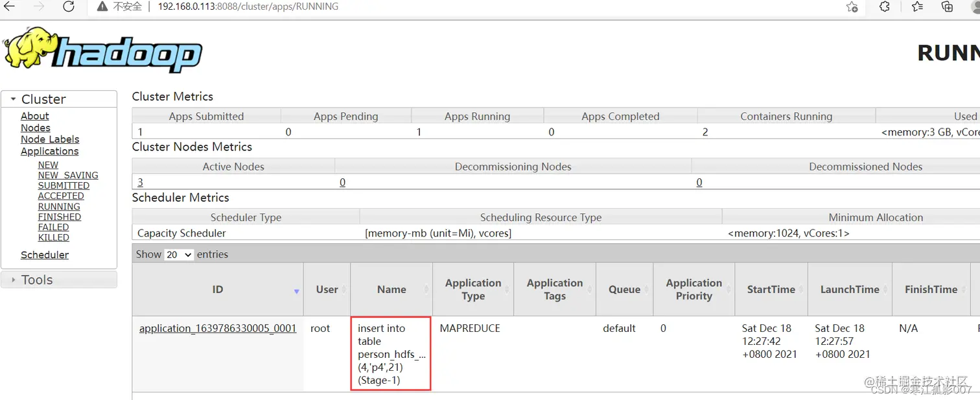This screenshot has height=400, width=980.
Task: Filter applications by NEW_SAVING state
Action: click(x=68, y=175)
